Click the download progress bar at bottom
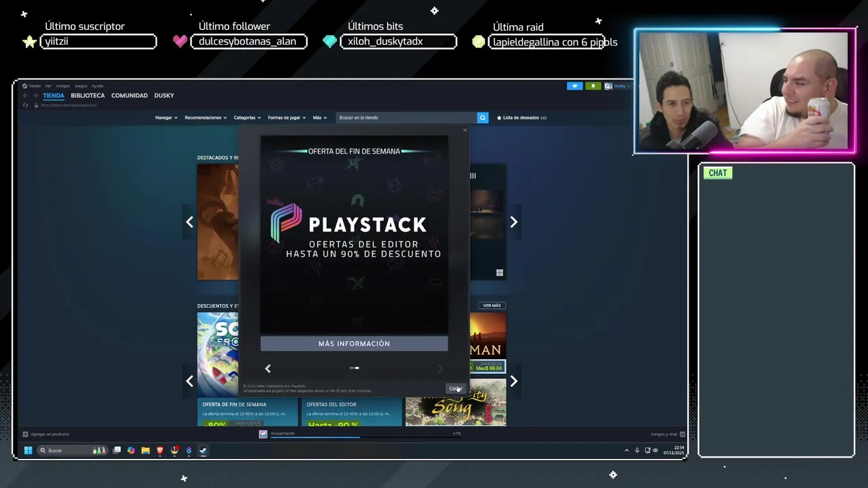The image size is (868, 488). pyautogui.click(x=366, y=436)
